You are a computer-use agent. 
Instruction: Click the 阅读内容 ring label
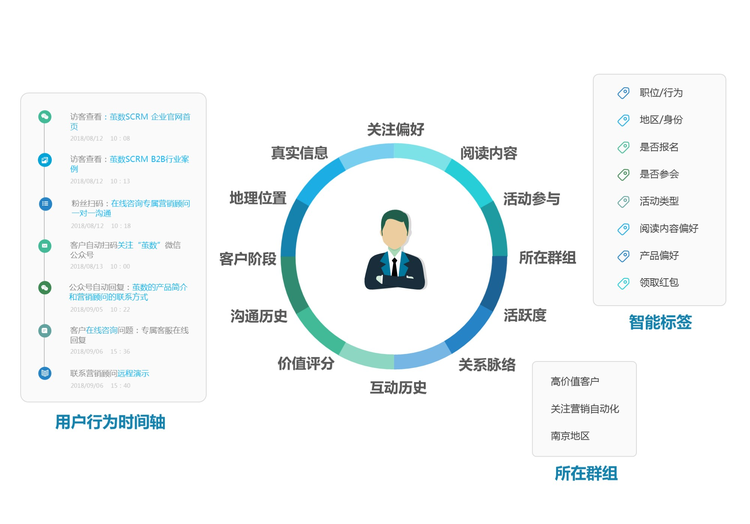[x=488, y=153]
